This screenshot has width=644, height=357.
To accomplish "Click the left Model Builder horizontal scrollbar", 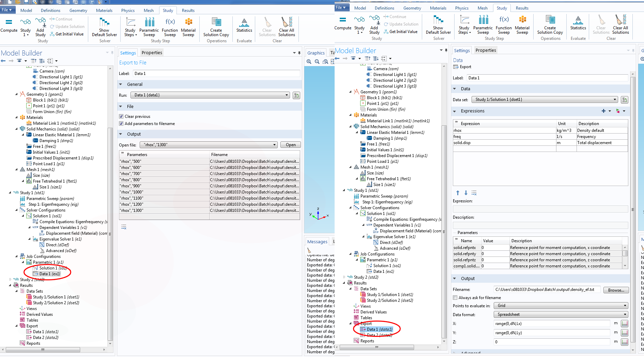I will 43,350.
